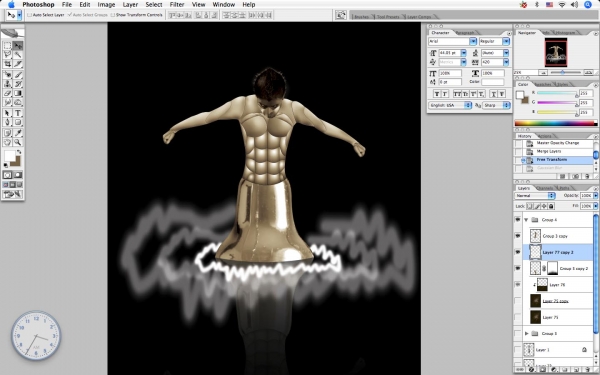
Task: Toggle Lock All padlock in Layers panel
Action: [551, 206]
